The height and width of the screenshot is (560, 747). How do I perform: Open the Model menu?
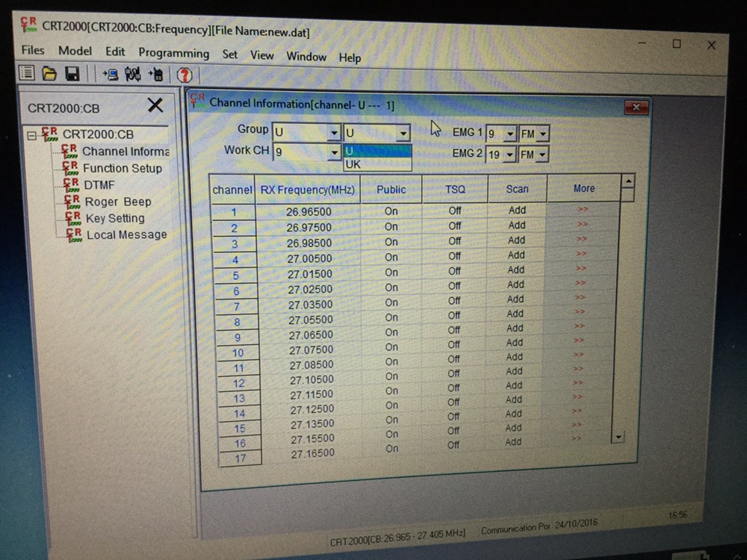pos(75,51)
